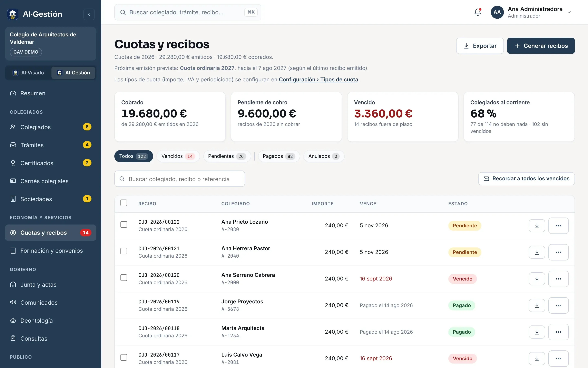Open more actions for CUO-2026/00119
The height and width of the screenshot is (368, 588).
pos(558,305)
